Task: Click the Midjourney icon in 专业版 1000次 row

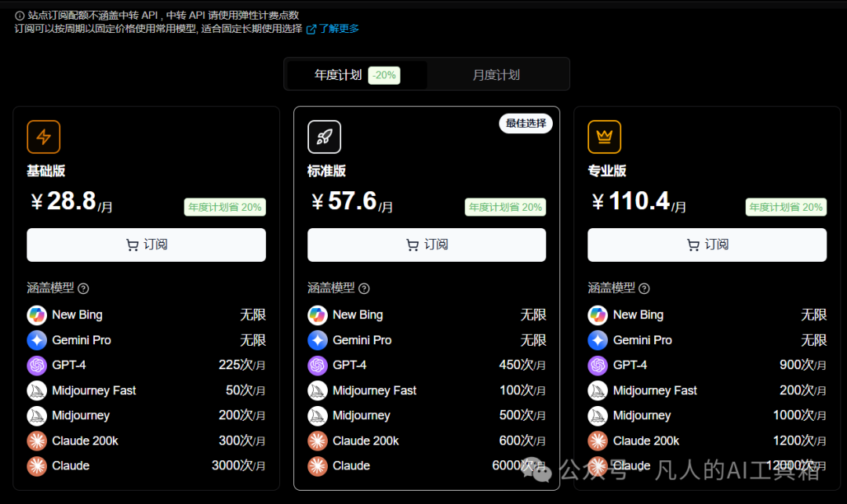Action: (x=598, y=415)
